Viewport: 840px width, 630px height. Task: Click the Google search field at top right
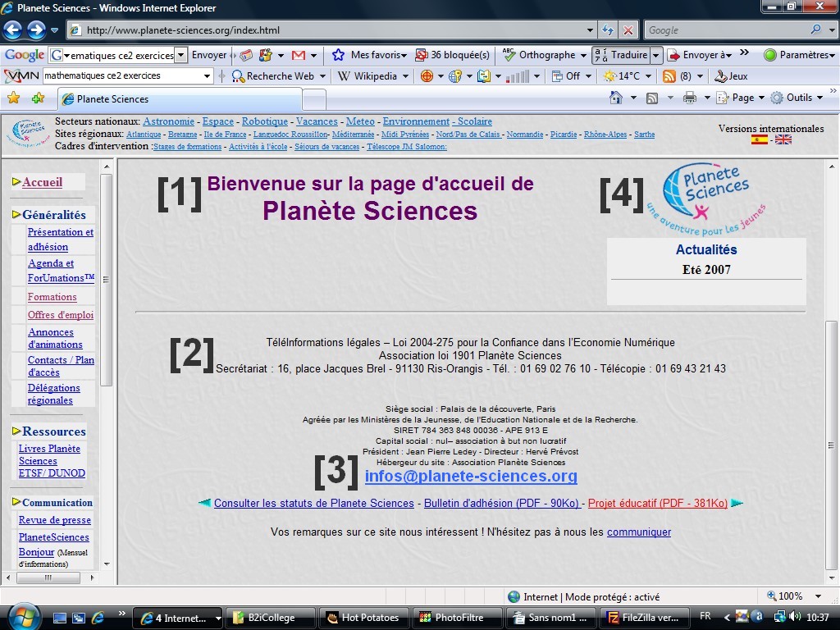click(x=728, y=30)
